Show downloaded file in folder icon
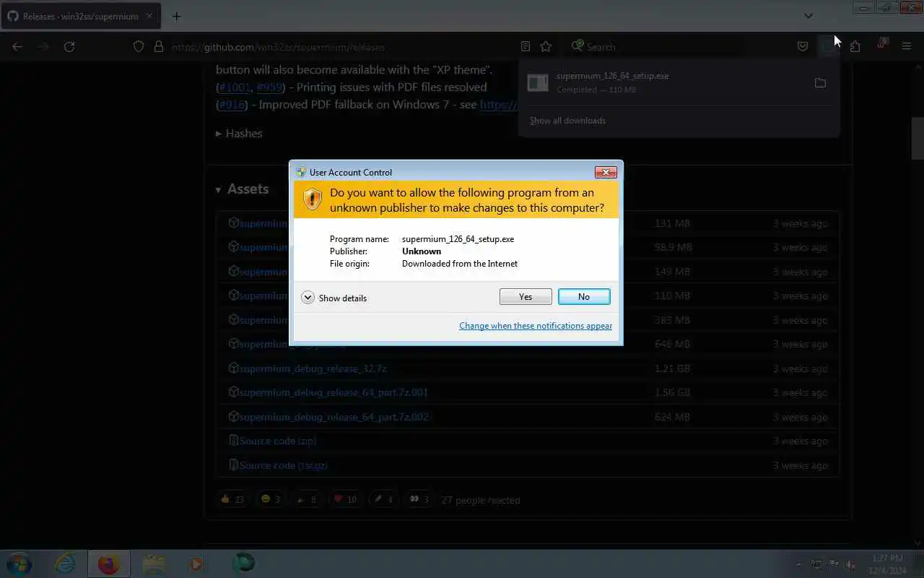Screen dimensions: 924x578 tap(820, 83)
